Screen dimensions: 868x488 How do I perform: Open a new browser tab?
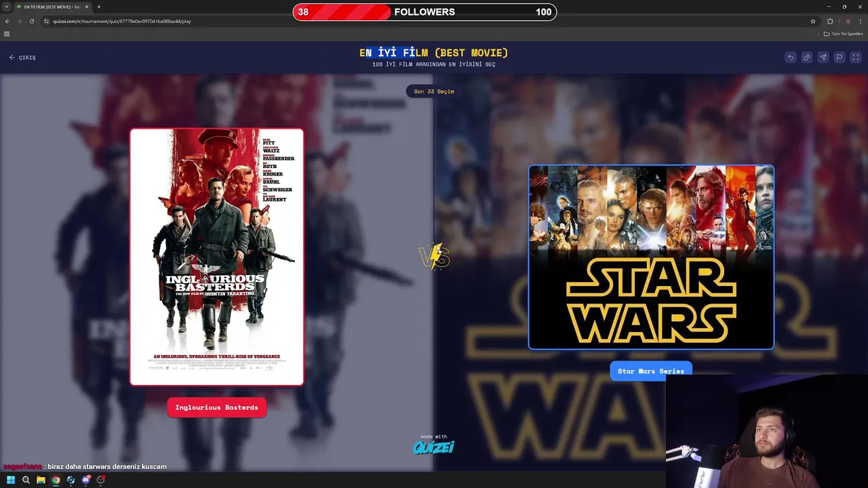(99, 7)
